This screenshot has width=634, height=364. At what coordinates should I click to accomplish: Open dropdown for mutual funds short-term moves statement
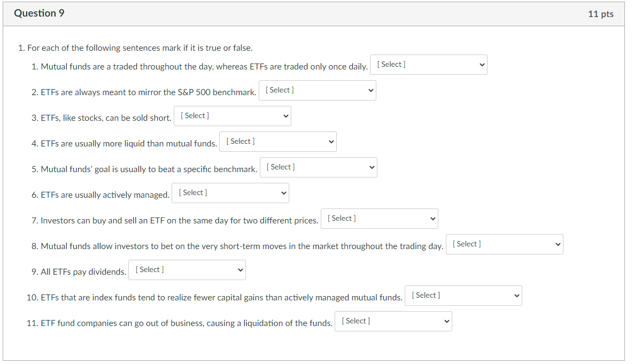click(505, 244)
